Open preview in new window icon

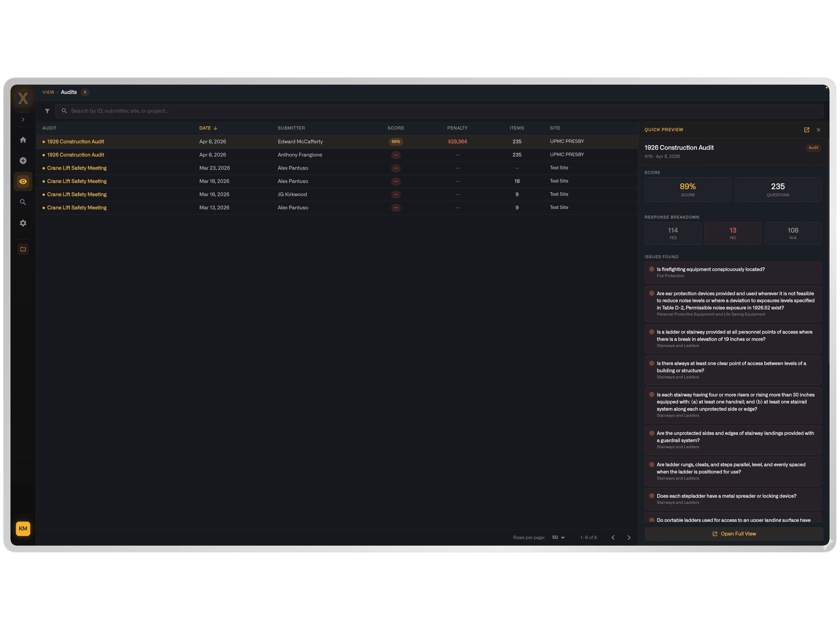coord(807,130)
